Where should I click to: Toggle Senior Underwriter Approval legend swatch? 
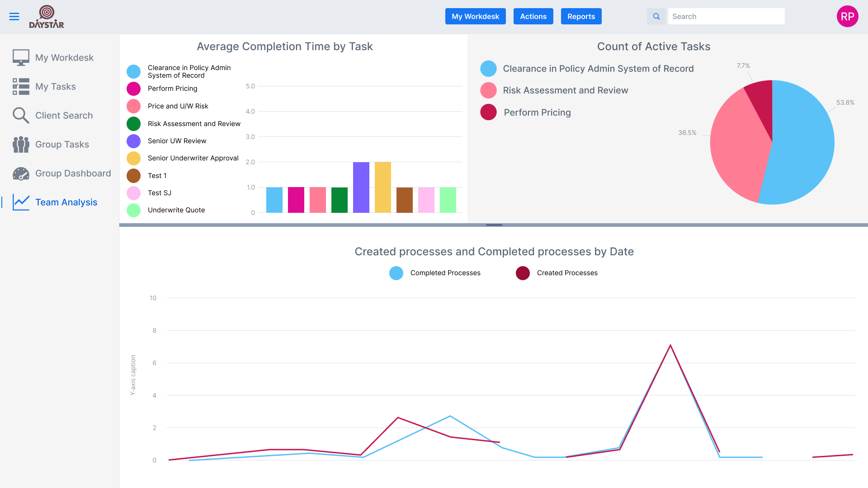click(133, 158)
